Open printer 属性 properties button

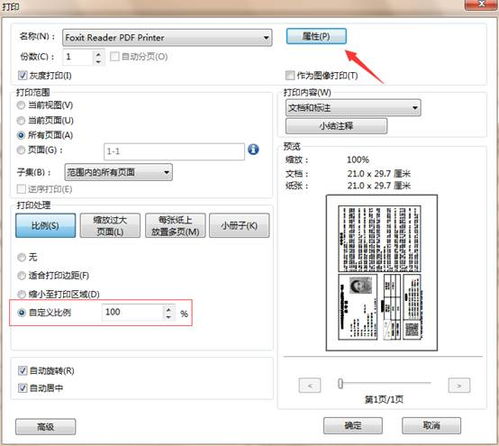pyautogui.click(x=316, y=36)
